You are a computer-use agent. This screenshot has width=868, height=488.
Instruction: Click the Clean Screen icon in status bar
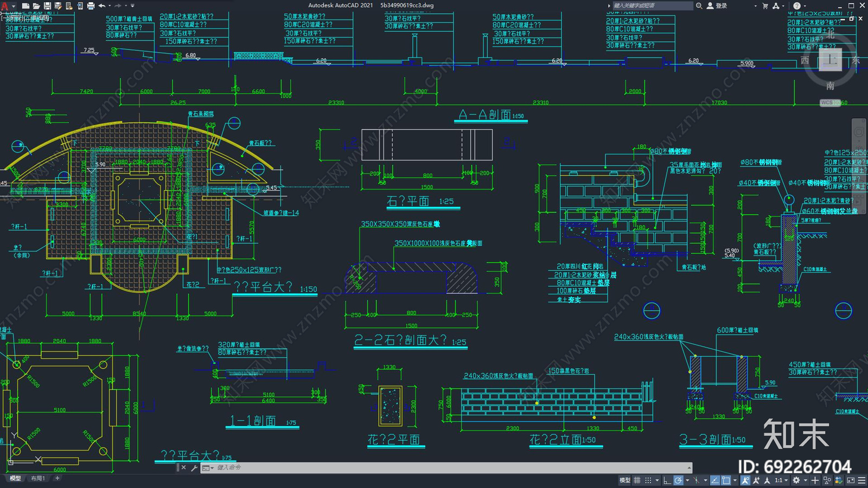851,480
